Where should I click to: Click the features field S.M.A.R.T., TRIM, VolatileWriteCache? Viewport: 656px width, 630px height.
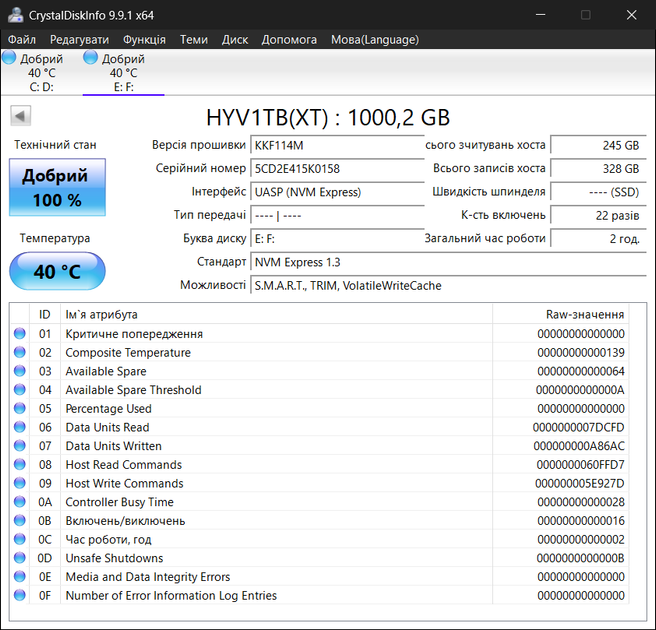448,286
